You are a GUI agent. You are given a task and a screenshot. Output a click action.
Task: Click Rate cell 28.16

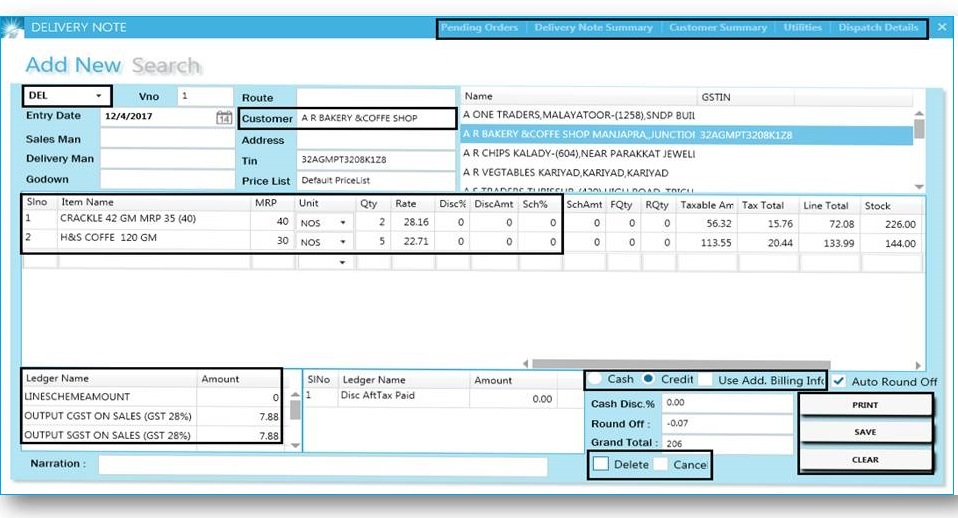(x=412, y=222)
